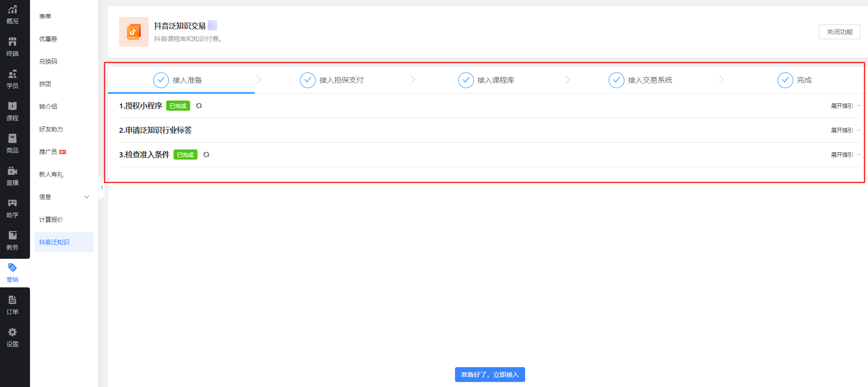The image size is (868, 387).
Task: Open the 转介绍 menu item
Action: pyautogui.click(x=48, y=107)
